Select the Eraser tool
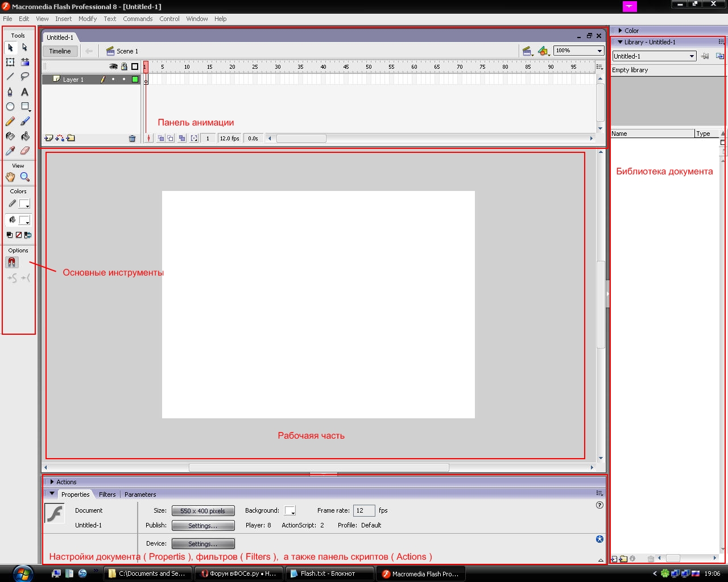 click(x=24, y=151)
